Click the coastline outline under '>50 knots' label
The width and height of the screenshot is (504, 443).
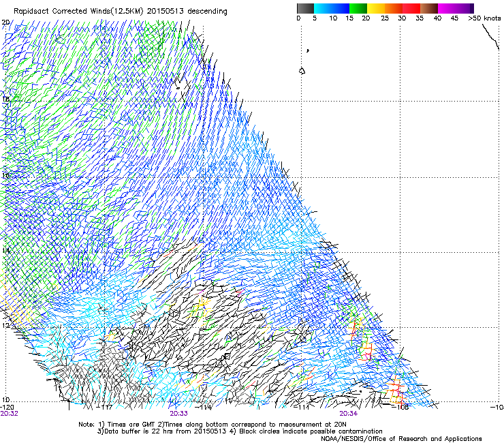(x=490, y=36)
